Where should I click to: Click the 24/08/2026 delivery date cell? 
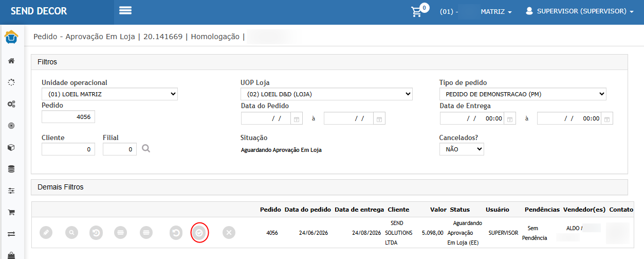pos(366,233)
